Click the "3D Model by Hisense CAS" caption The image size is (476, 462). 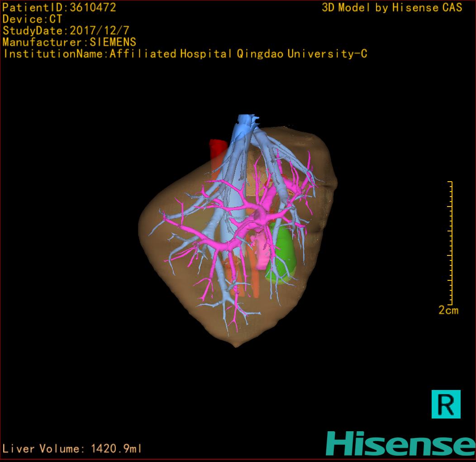pyautogui.click(x=392, y=8)
